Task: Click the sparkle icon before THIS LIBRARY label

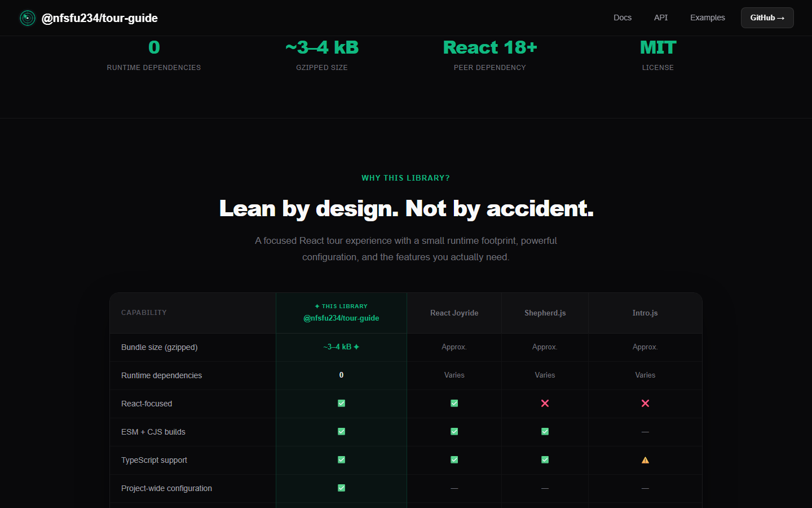Action: click(317, 306)
